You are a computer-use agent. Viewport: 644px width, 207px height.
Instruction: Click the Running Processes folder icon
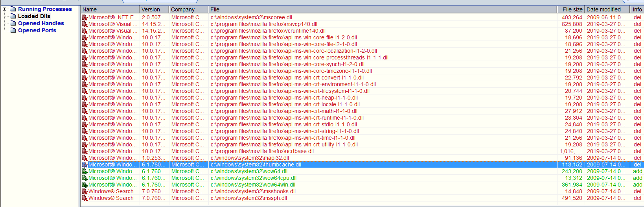[13, 9]
